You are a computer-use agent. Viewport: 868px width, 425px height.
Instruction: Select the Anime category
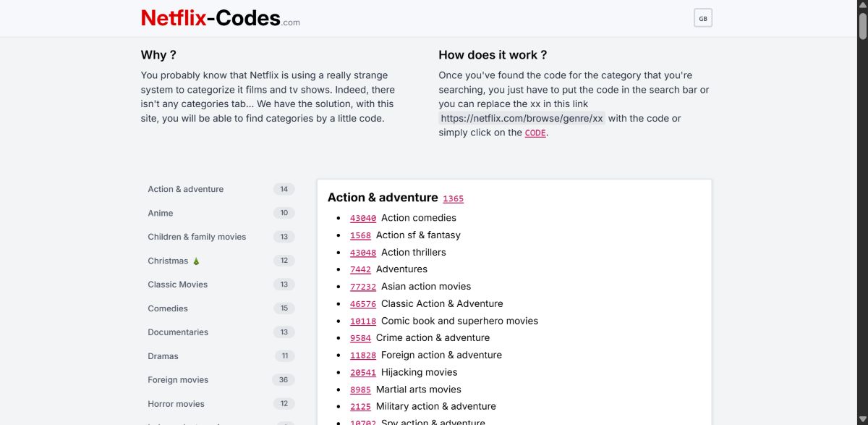click(161, 213)
